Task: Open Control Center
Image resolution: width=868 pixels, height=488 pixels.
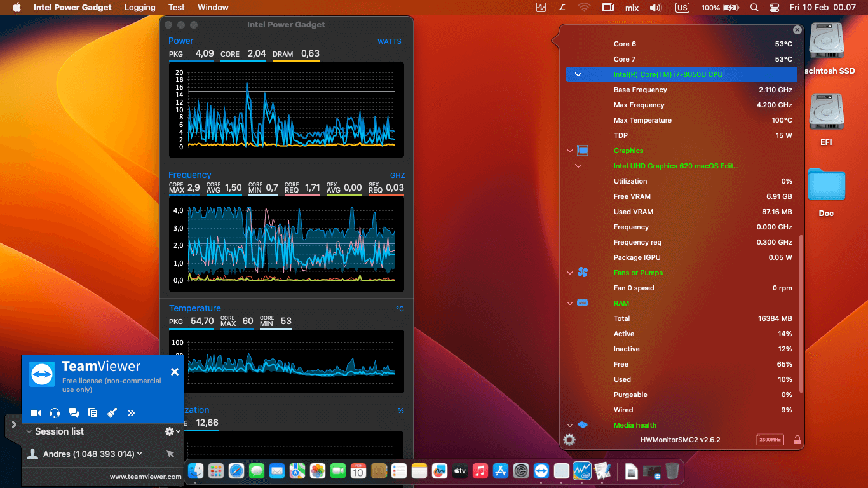Action: 774,8
